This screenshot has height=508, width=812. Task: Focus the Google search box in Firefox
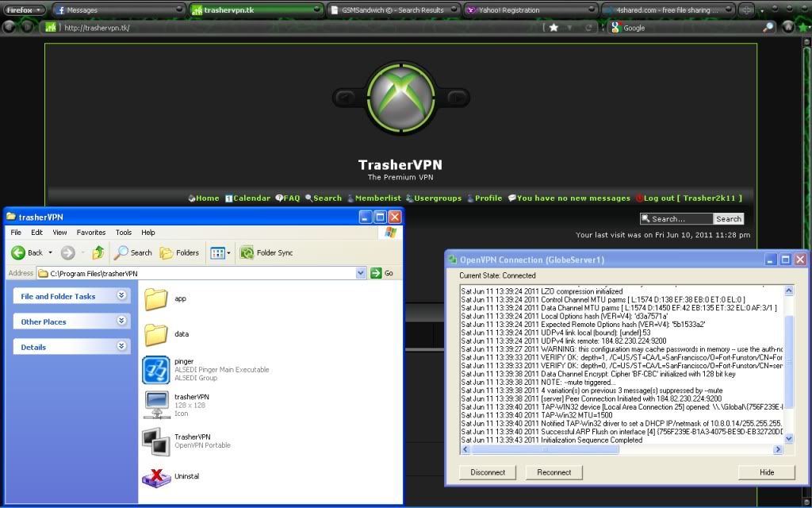pos(691,28)
